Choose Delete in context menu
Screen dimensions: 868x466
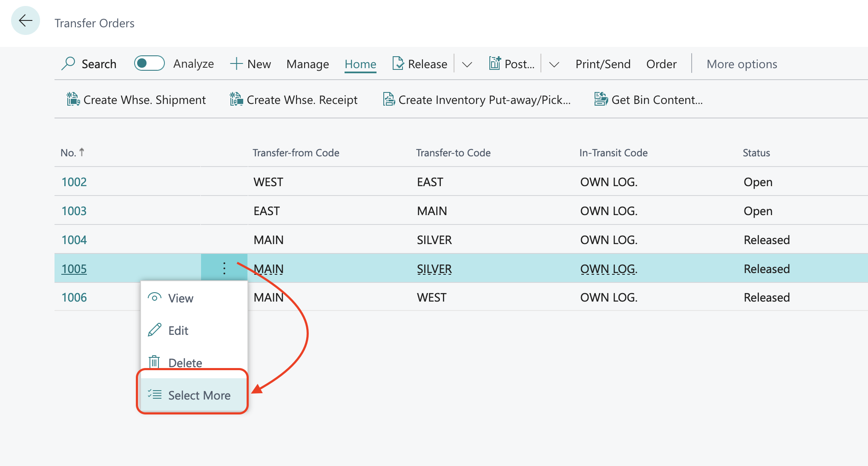(x=185, y=362)
